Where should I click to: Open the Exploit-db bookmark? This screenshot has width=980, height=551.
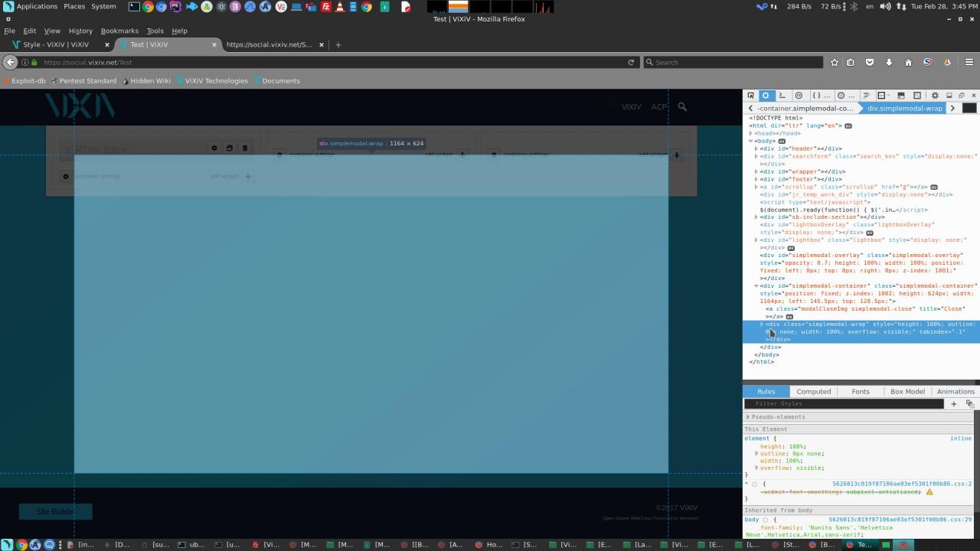pyautogui.click(x=24, y=81)
